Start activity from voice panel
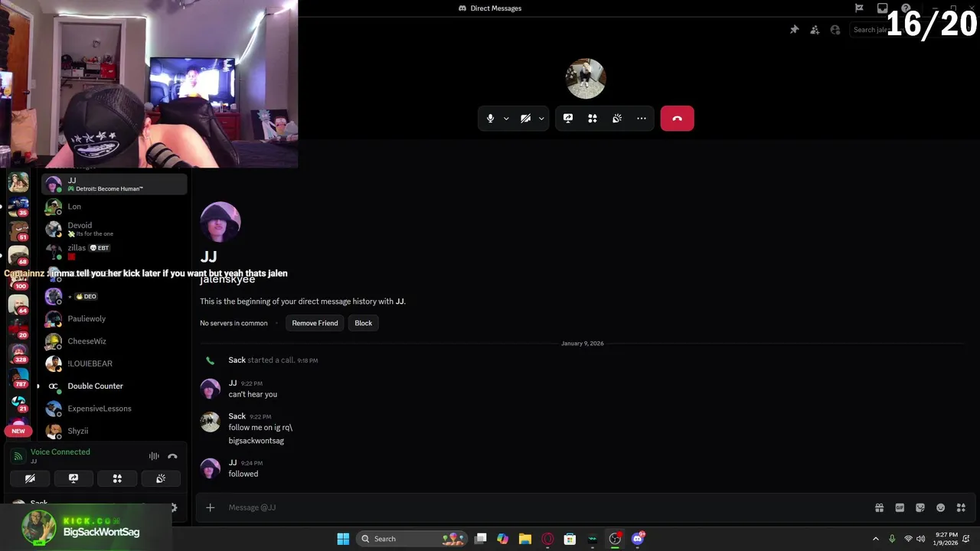The height and width of the screenshot is (551, 980). click(117, 478)
